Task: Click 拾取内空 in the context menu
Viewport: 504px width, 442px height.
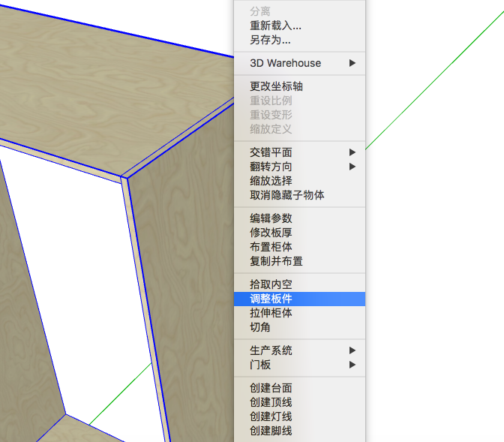Action: pyautogui.click(x=271, y=284)
